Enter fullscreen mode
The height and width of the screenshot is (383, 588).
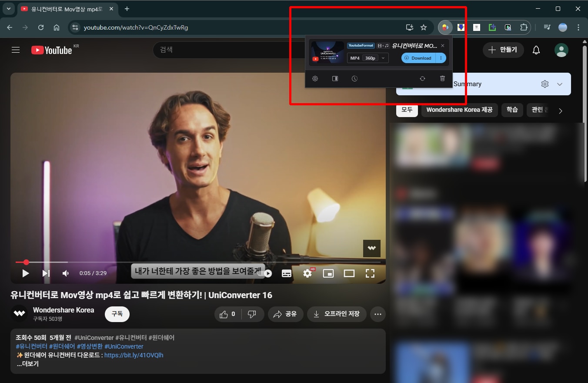pyautogui.click(x=370, y=273)
